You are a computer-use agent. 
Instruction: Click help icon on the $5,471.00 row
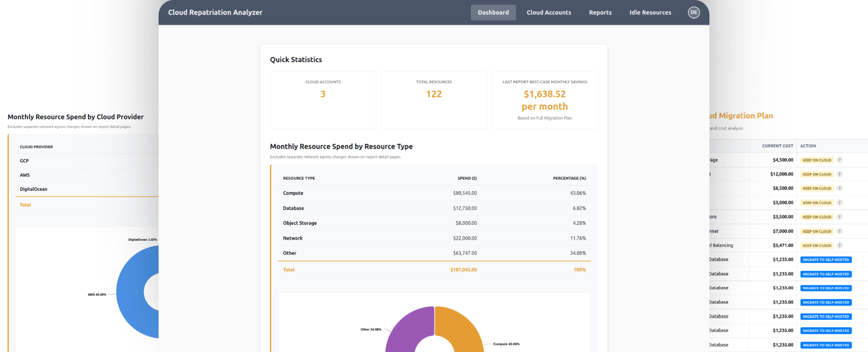click(840, 245)
